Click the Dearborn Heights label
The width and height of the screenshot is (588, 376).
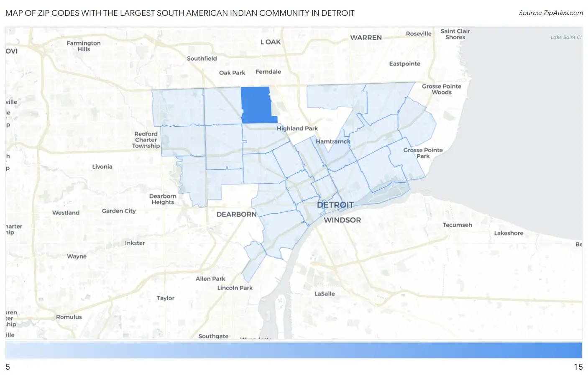click(x=163, y=199)
